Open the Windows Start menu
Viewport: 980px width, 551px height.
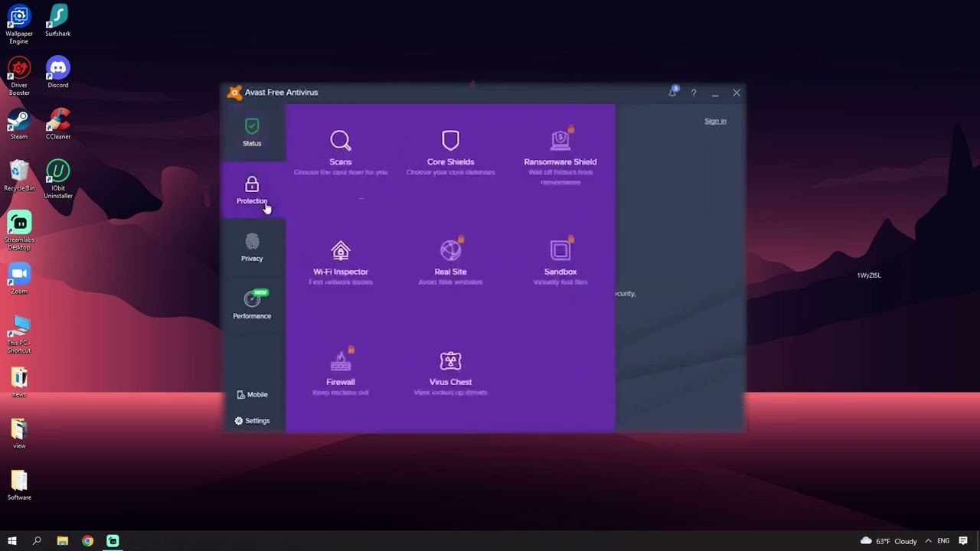12,541
